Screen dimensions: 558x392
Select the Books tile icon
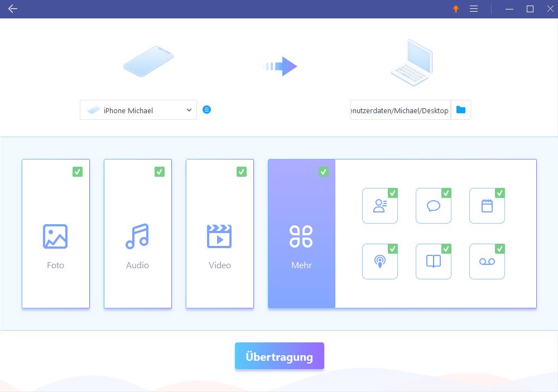coord(434,262)
